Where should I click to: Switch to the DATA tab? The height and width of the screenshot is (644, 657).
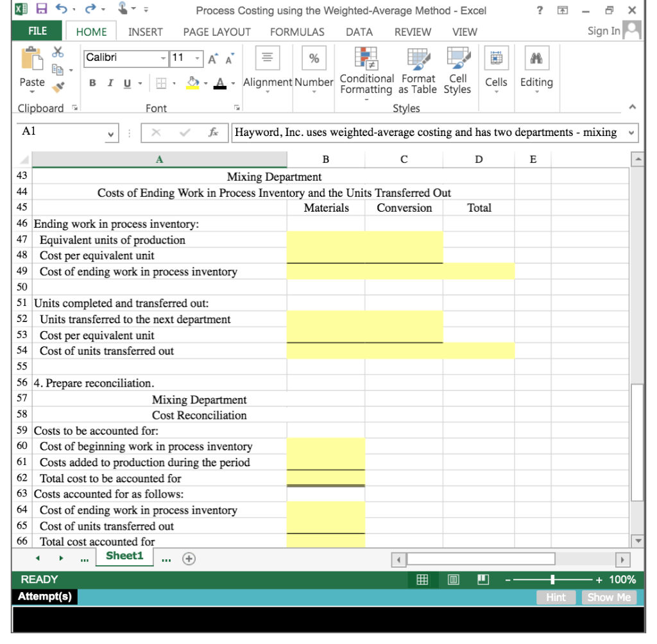(359, 32)
